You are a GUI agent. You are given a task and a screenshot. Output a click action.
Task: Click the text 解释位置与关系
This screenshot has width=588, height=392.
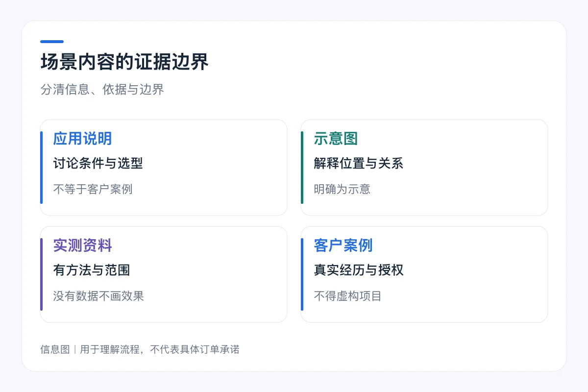359,163
